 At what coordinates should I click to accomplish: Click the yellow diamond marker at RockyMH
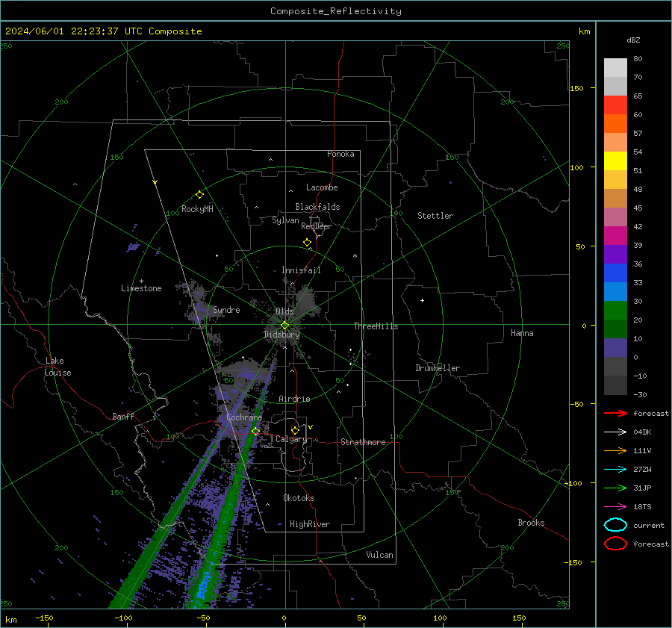199,195
